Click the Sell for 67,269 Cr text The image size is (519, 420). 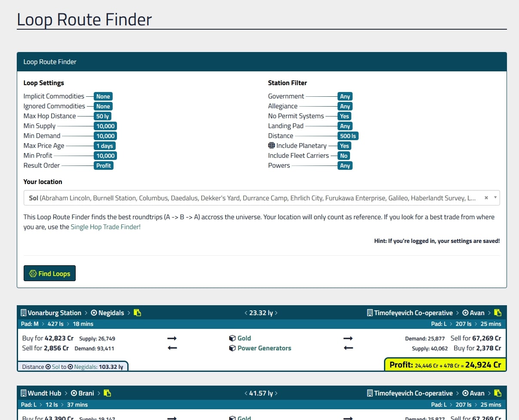pyautogui.click(x=476, y=338)
